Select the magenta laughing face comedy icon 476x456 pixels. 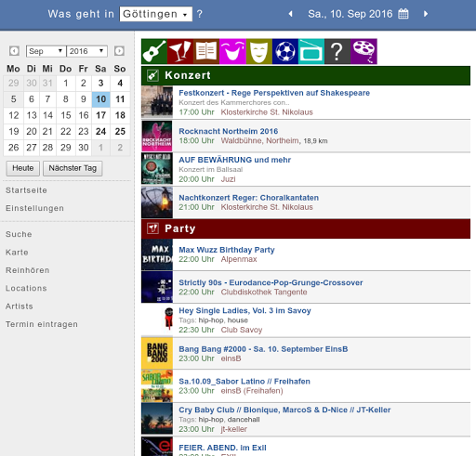pyautogui.click(x=232, y=51)
